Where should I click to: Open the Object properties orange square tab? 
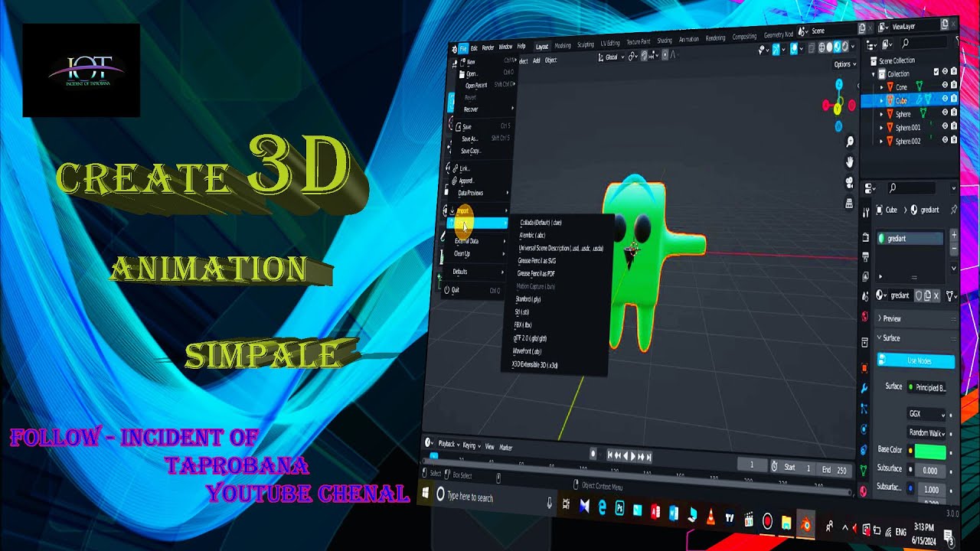pos(864,368)
